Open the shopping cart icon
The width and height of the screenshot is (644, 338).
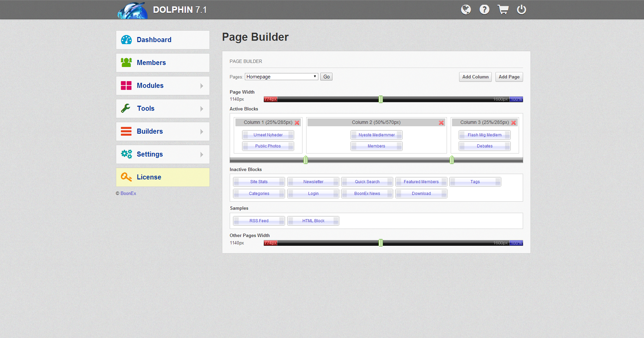[x=503, y=10]
